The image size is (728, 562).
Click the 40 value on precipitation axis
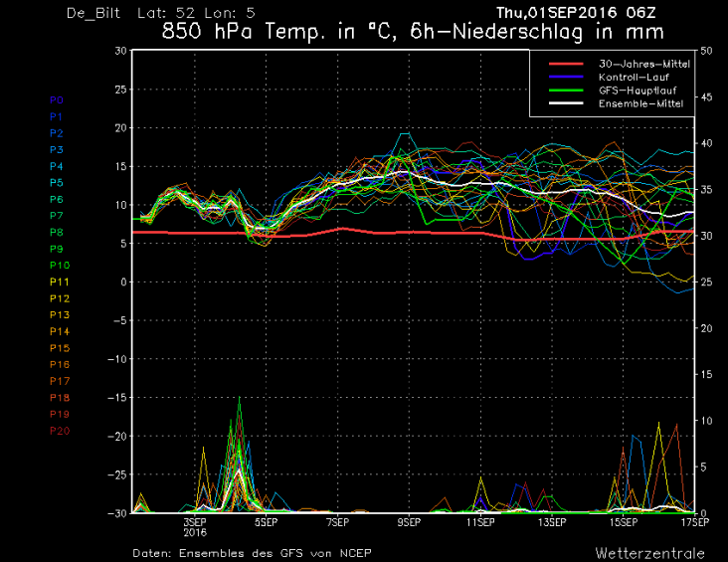point(706,143)
